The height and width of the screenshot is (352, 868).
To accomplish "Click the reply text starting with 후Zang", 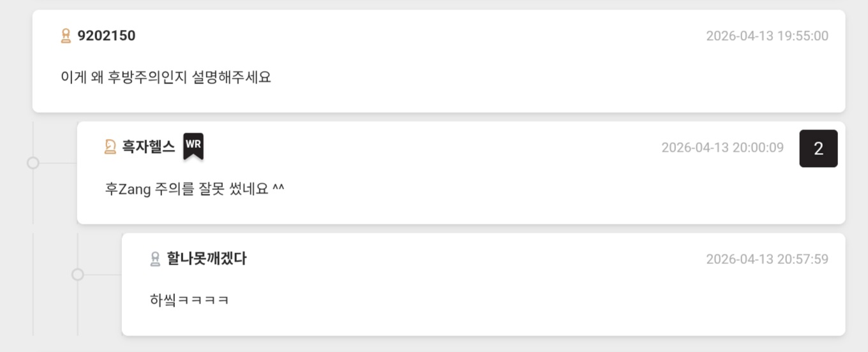I will tap(194, 189).
